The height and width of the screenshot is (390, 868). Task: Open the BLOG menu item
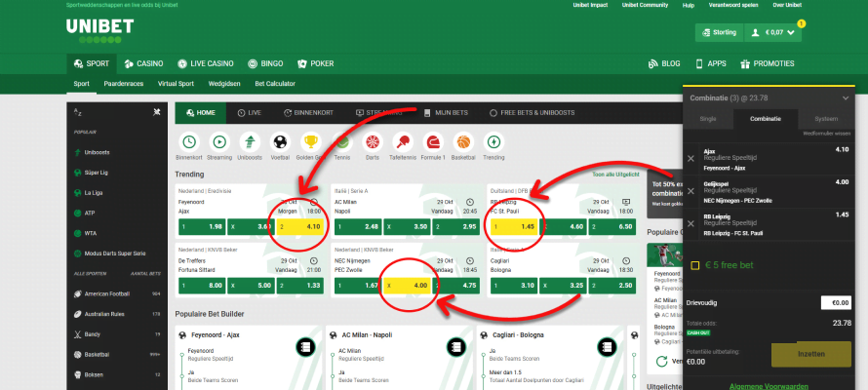pyautogui.click(x=664, y=63)
